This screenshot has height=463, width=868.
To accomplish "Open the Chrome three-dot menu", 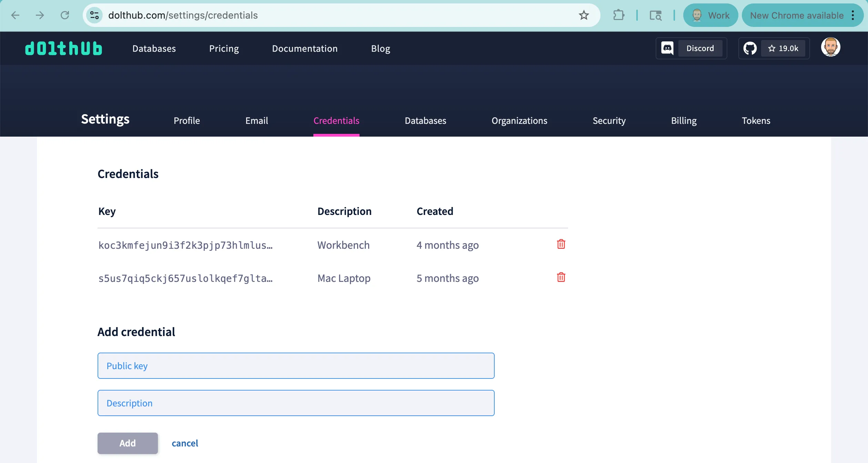I will click(854, 15).
